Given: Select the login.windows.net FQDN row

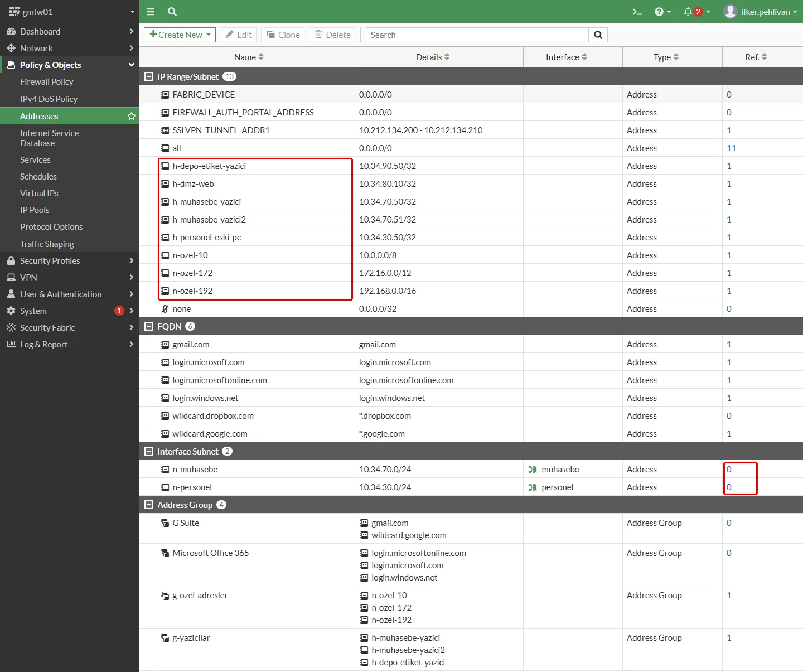Looking at the screenshot, I should (x=471, y=398).
